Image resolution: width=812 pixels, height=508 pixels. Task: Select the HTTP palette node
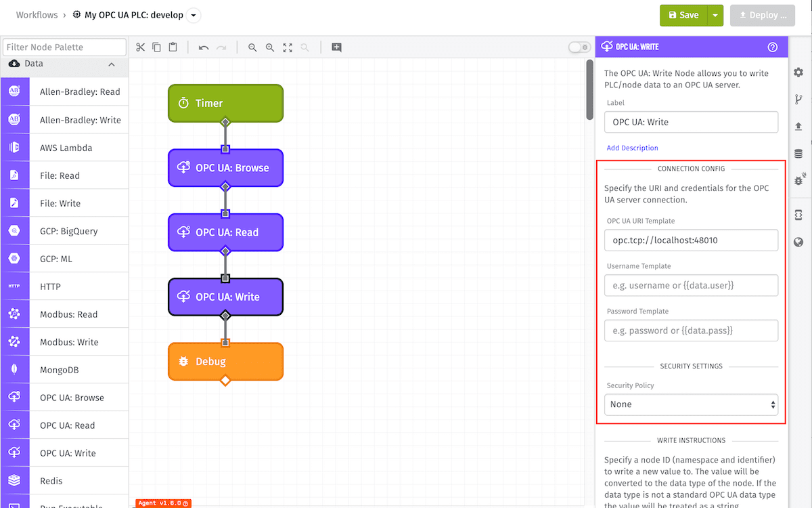pyautogui.click(x=64, y=287)
